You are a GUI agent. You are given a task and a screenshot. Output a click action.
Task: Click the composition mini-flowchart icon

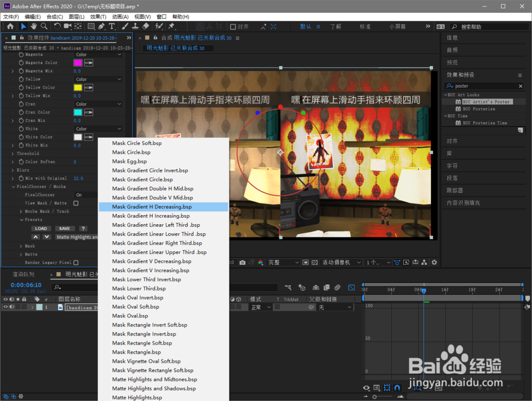point(288,288)
